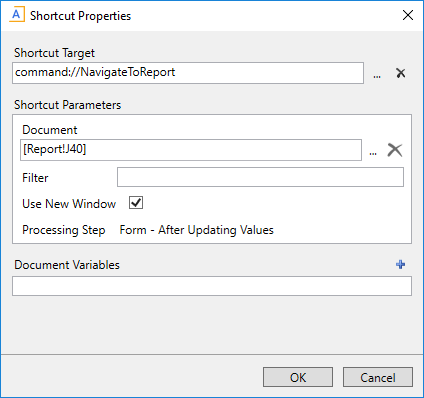424x398 pixels.
Task: Add a document variable with plus icon
Action: [x=401, y=264]
